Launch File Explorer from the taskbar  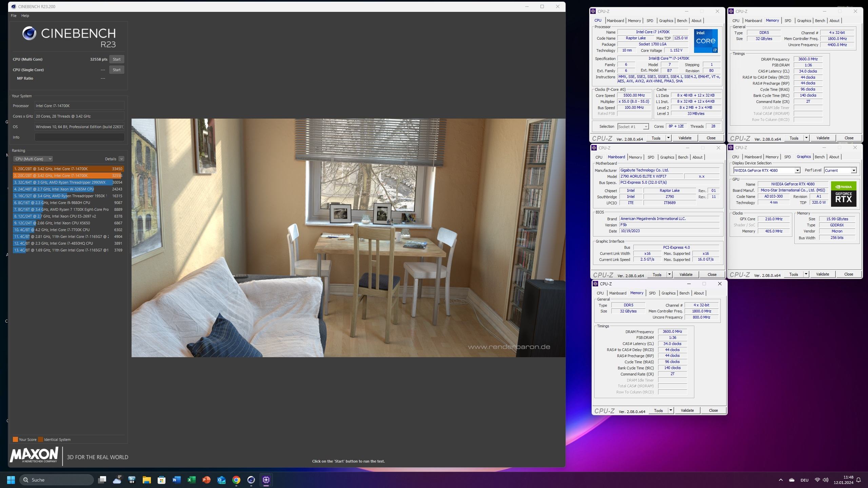click(x=146, y=480)
